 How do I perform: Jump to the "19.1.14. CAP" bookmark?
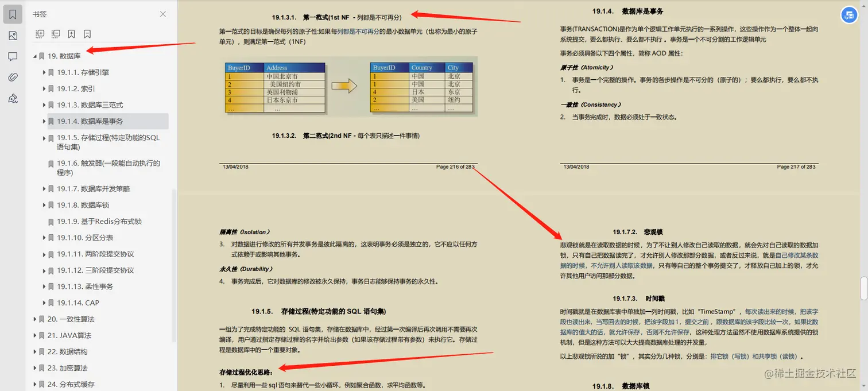[x=77, y=303]
